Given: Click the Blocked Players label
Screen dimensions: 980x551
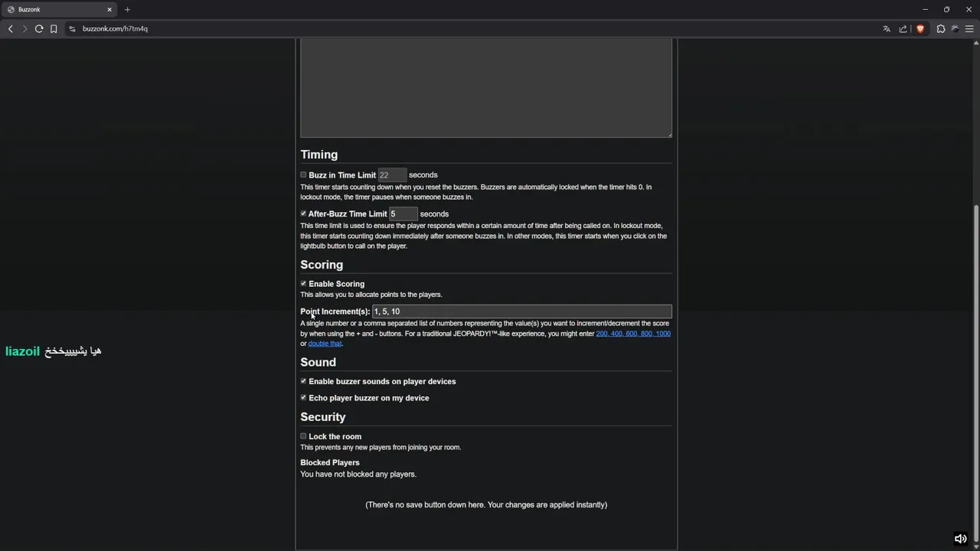Looking at the screenshot, I should tap(329, 462).
